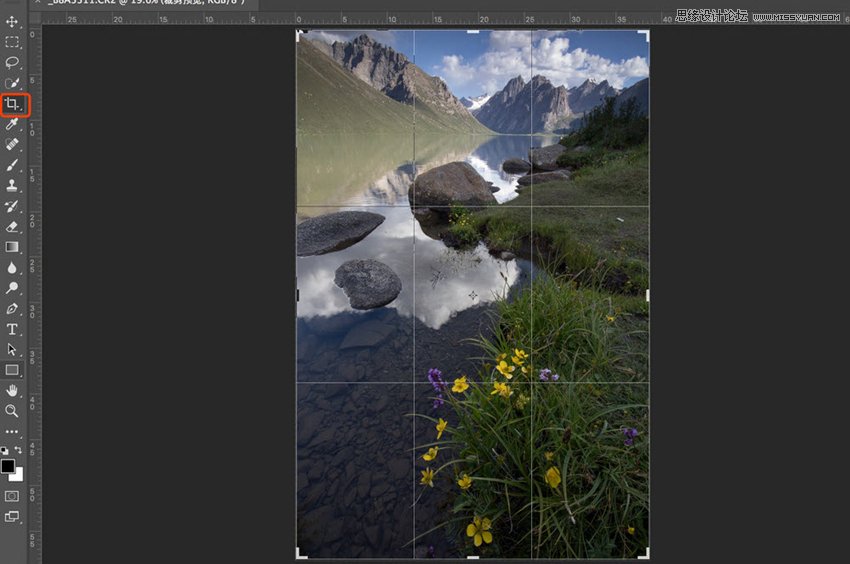Select the Eraser tool
The width and height of the screenshot is (850, 564).
click(x=12, y=227)
